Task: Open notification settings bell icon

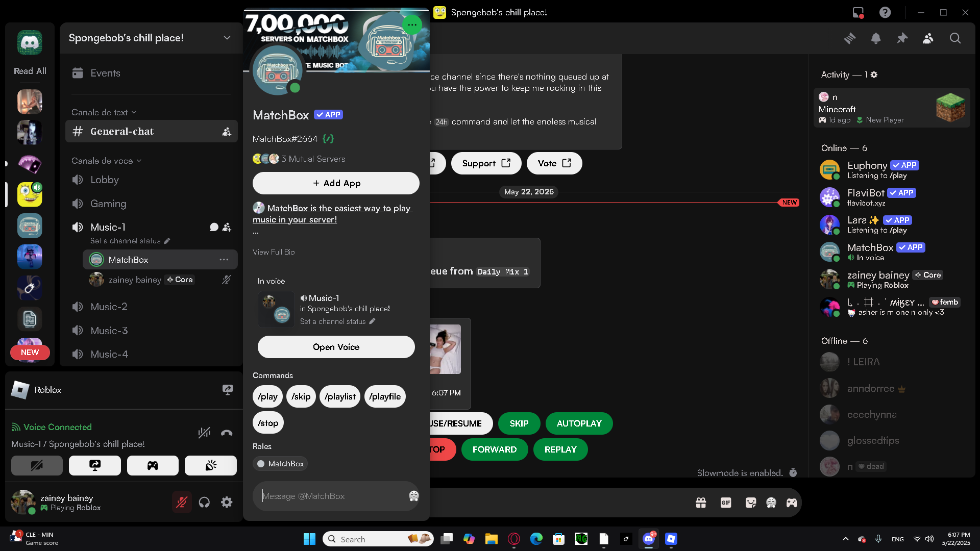Action: coord(876,38)
